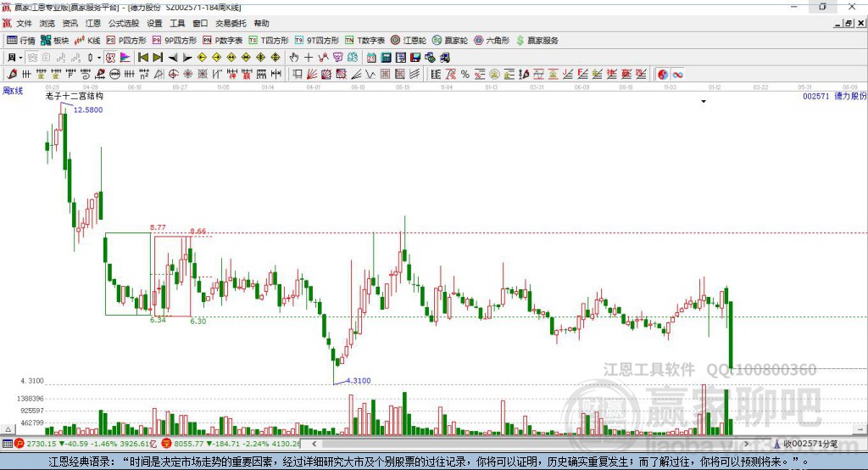Toggle the red-blue taiji icon
The width and height of the screenshot is (868, 470).
pyautogui.click(x=663, y=75)
